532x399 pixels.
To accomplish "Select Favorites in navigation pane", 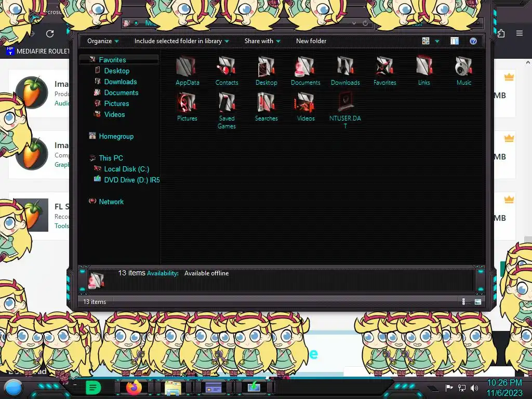I will [112, 60].
